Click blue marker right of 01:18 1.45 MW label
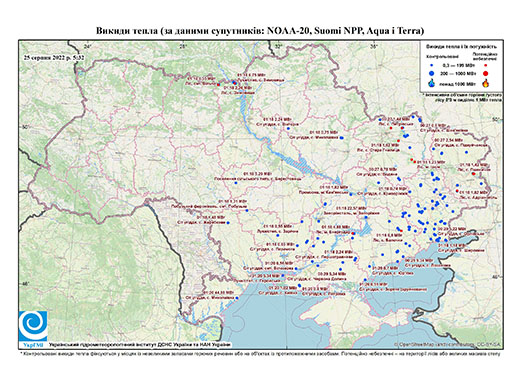The image size is (520, 368). (228, 223)
